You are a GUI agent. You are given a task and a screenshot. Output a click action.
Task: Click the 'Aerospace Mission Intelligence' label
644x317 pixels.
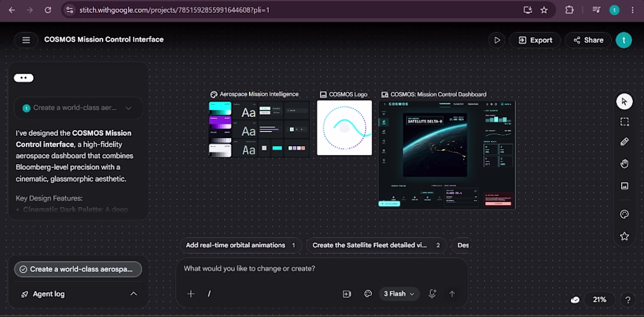(x=259, y=94)
